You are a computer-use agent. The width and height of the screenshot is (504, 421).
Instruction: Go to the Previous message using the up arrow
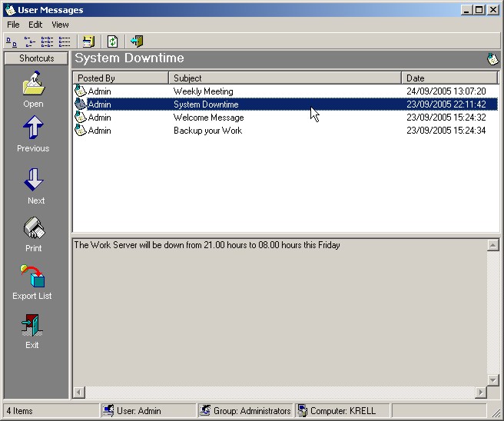[33, 128]
